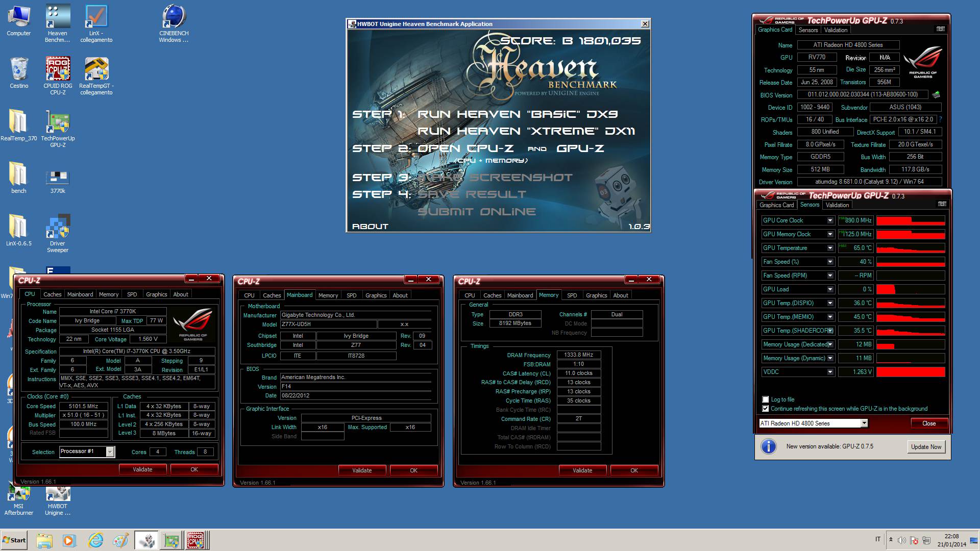The image size is (980, 551).
Task: Show hidden tray icons arrow
Action: [891, 540]
